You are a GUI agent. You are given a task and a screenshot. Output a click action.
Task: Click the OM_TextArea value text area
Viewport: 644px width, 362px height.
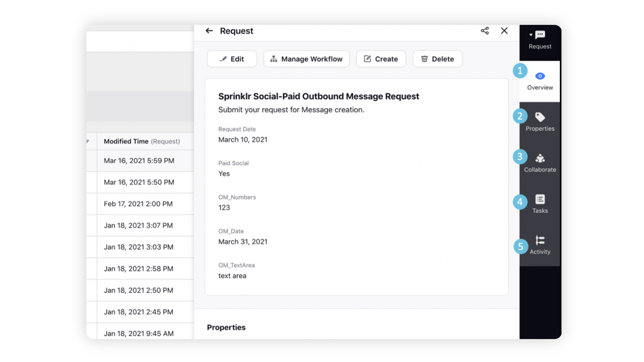pos(232,276)
